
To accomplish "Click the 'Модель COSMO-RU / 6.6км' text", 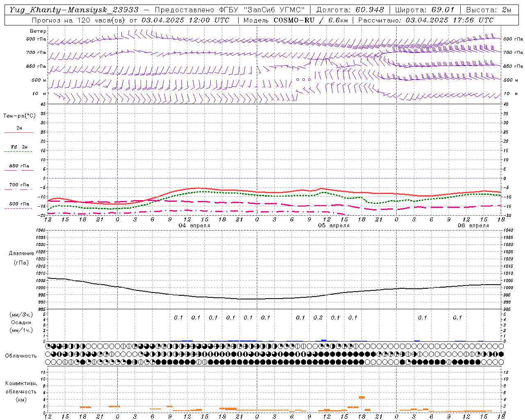I will [x=295, y=20].
